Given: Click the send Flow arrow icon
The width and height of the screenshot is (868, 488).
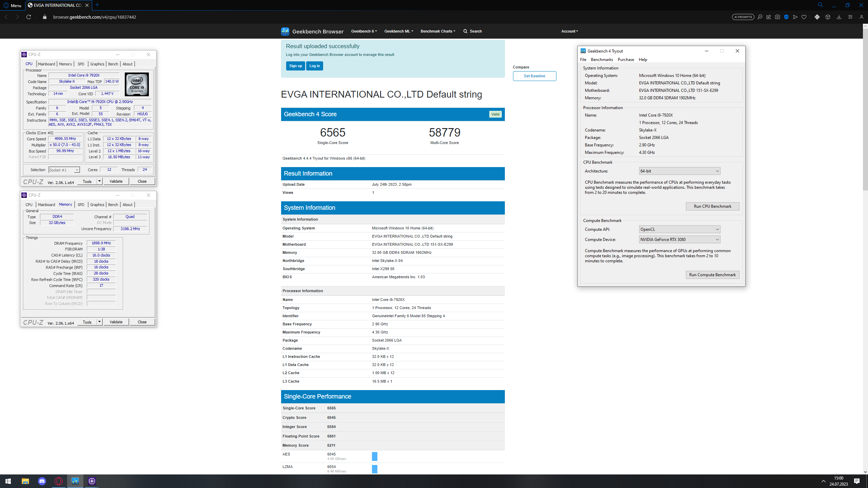Looking at the screenshot, I should [795, 17].
